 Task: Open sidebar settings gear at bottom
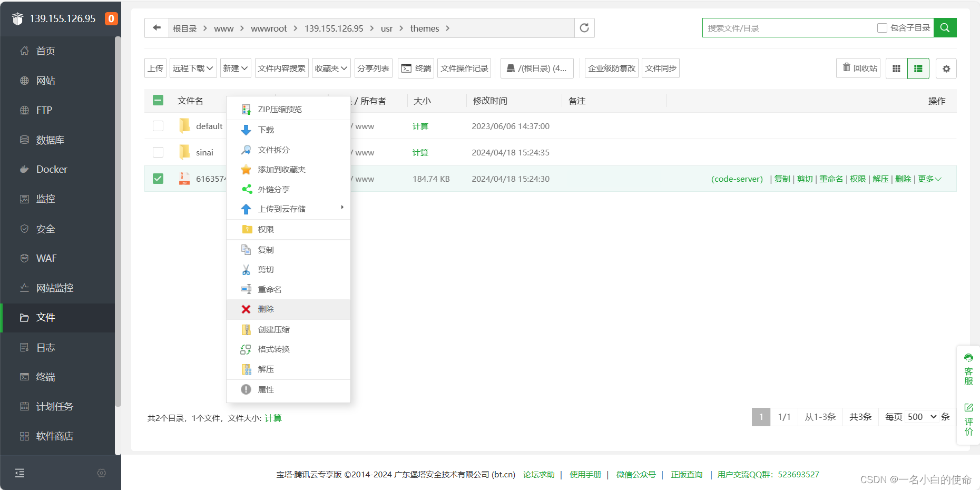point(102,473)
